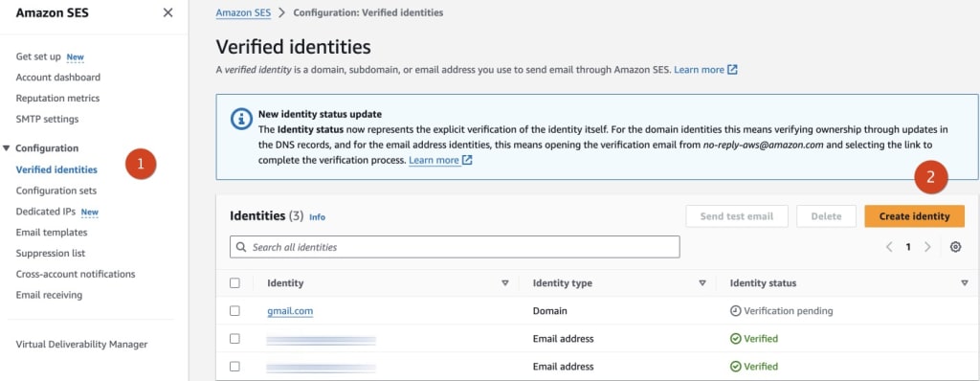Click Learn more in status update banner
The width and height of the screenshot is (980, 381).
434,160
